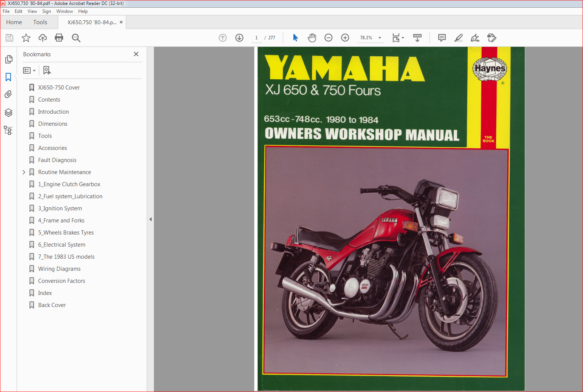This screenshot has width=583, height=392.
Task: Go to the Back Cover bookmark
Action: (x=52, y=305)
